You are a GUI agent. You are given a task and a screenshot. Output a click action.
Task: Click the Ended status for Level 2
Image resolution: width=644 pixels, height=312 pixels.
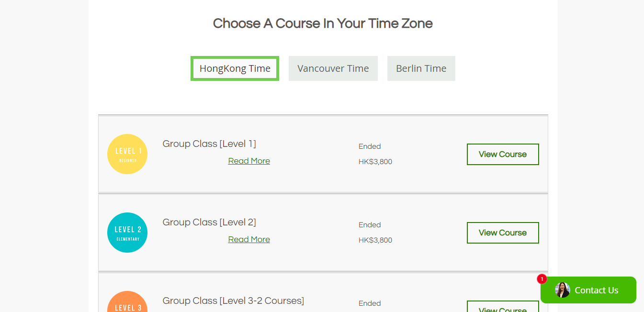[370, 225]
